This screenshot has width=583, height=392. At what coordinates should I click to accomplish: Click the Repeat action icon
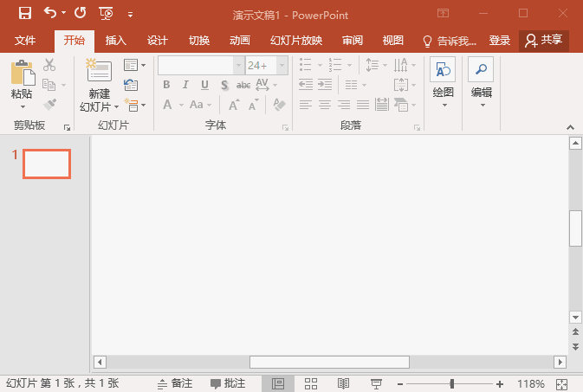pos(80,13)
